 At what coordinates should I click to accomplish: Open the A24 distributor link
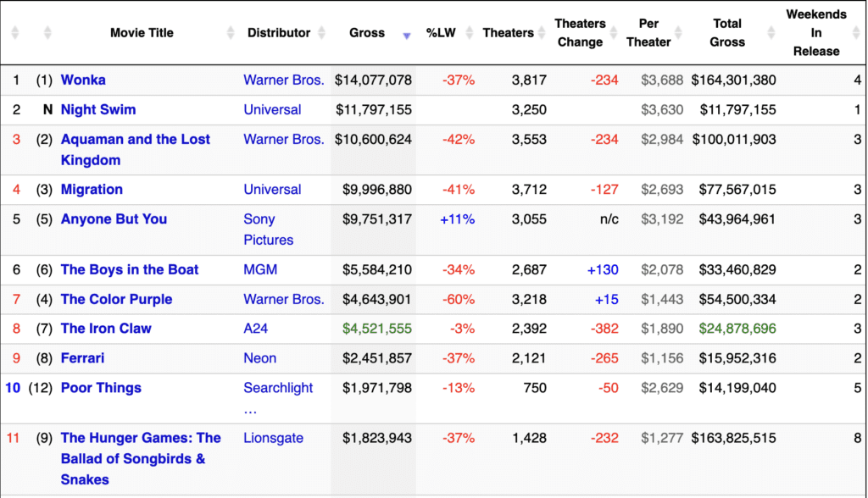tap(256, 329)
